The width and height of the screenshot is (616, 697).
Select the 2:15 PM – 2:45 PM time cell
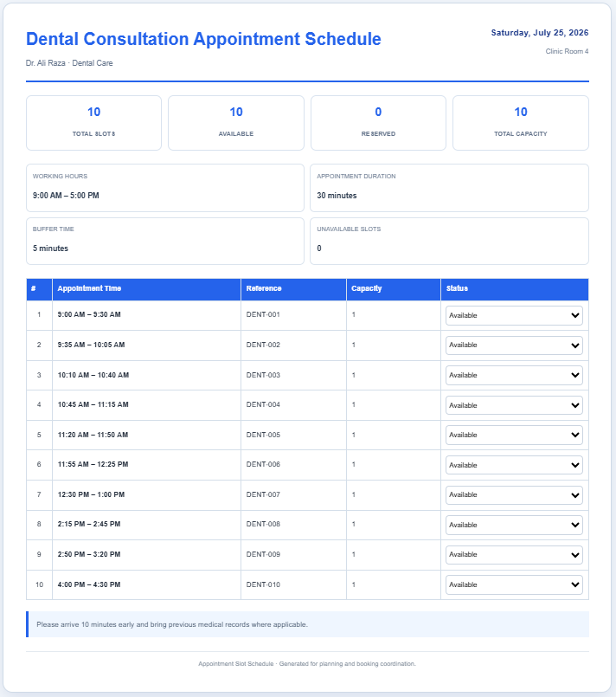[x=146, y=525]
